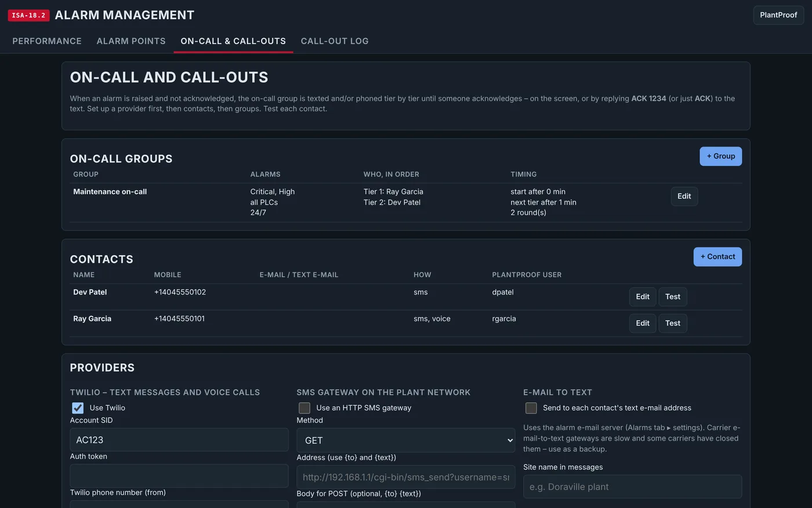This screenshot has width=812, height=508.
Task: Select the On-Call & Call-Outs tab
Action: [x=233, y=41]
